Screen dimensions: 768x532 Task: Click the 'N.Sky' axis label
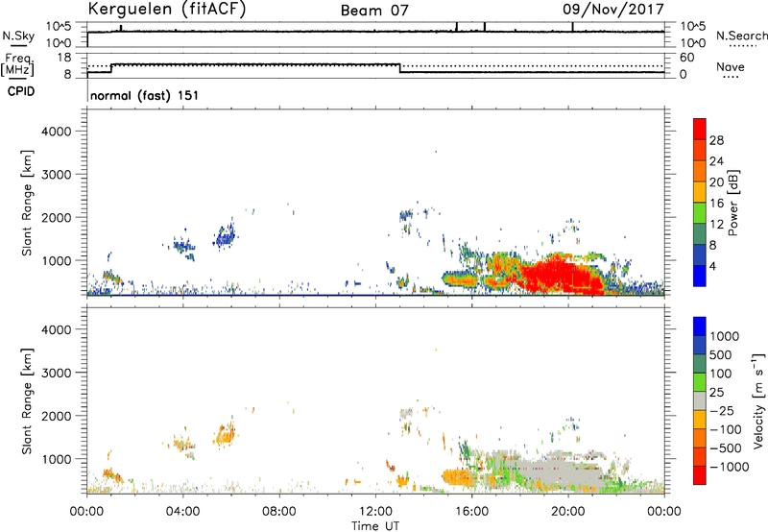(18, 36)
